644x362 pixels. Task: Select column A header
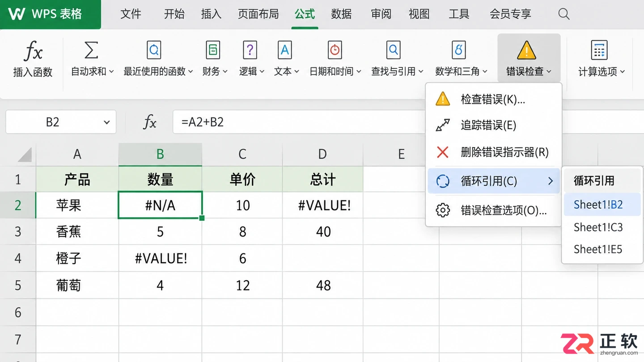click(77, 155)
